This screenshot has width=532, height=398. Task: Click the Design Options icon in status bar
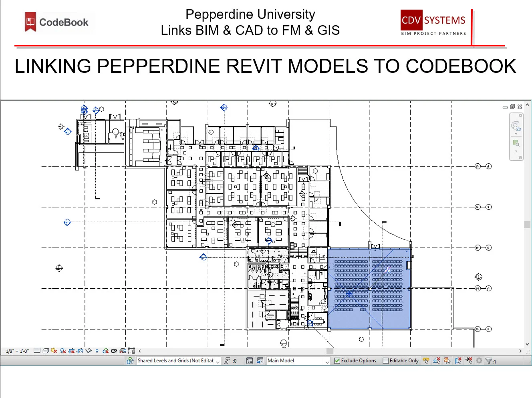pyautogui.click(x=250, y=361)
